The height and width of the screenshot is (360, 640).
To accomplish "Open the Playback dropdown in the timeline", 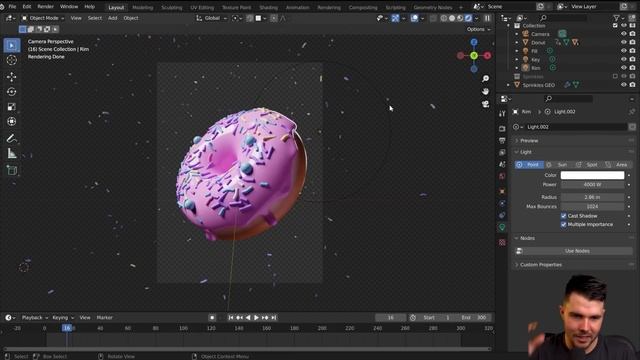I will tap(35, 318).
